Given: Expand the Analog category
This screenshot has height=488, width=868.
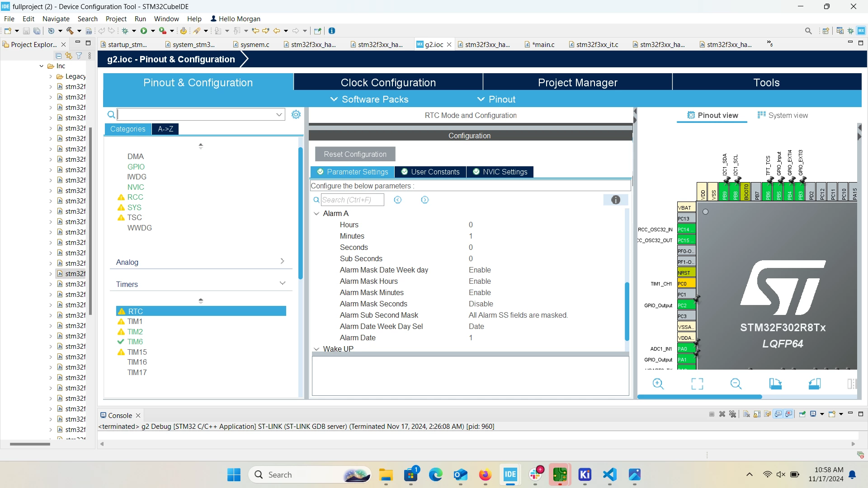Looking at the screenshot, I should pos(201,262).
